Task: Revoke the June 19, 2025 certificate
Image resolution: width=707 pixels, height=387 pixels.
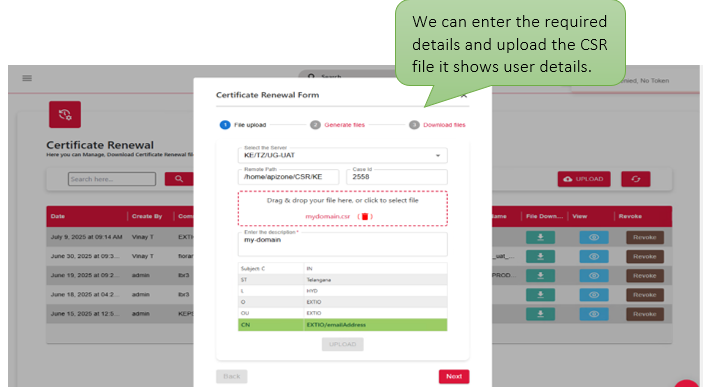Action: coord(645,276)
